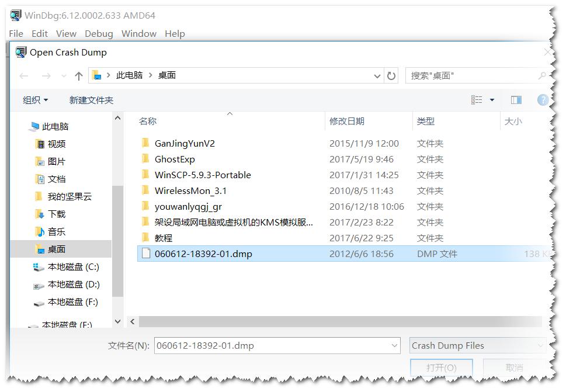566x392 pixels.
Task: Open the breadcrumb chevron after 此电脑
Action: click(149, 75)
